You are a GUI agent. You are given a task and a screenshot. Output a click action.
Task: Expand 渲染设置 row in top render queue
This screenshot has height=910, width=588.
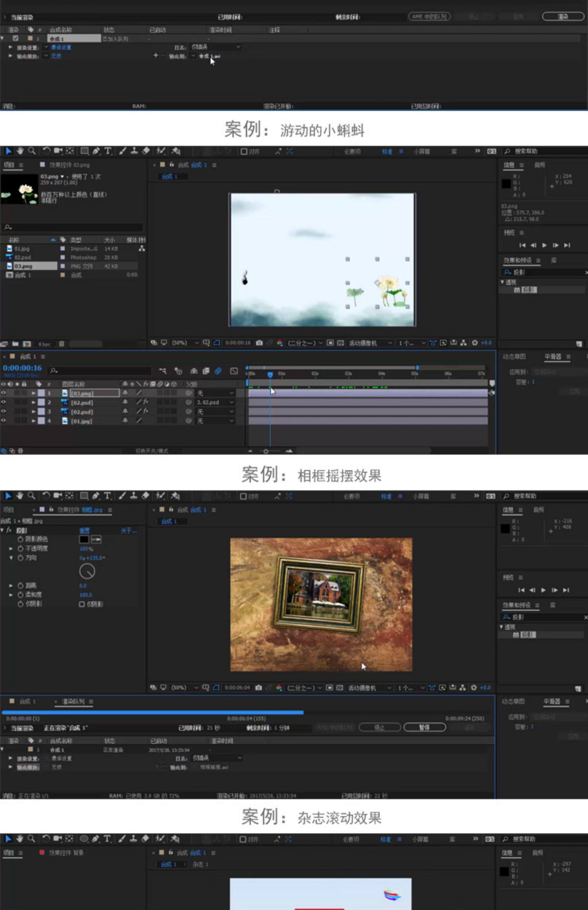[11, 47]
